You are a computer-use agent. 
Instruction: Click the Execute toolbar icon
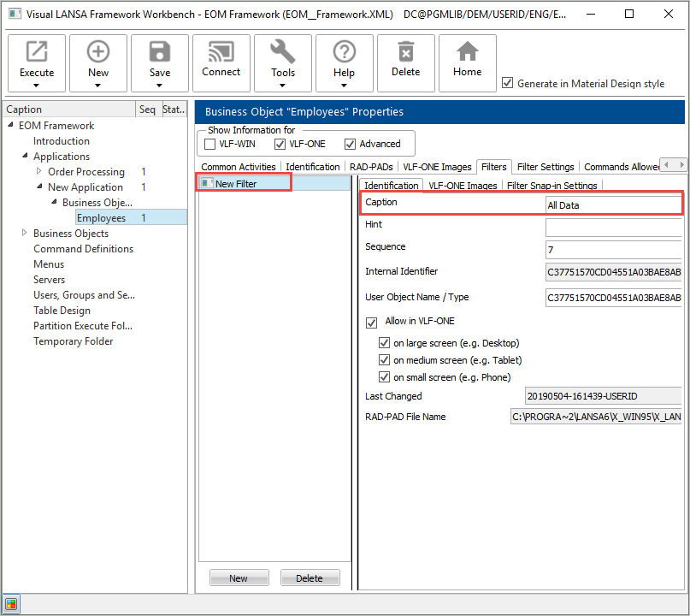coord(37,51)
